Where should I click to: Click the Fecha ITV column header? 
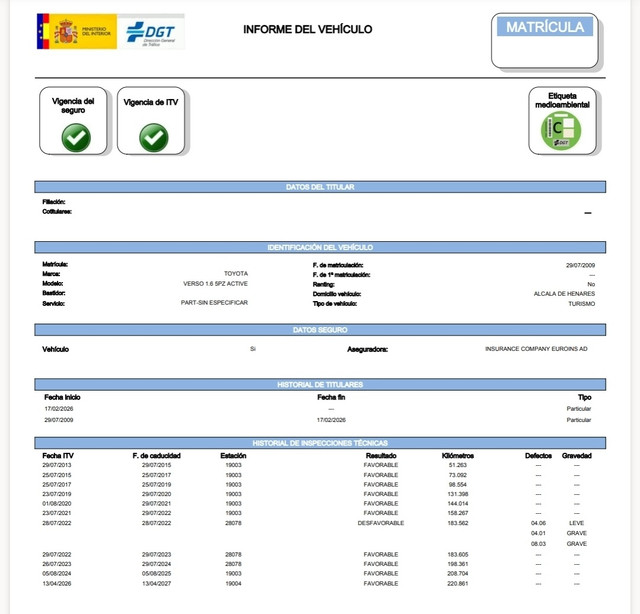(58, 456)
